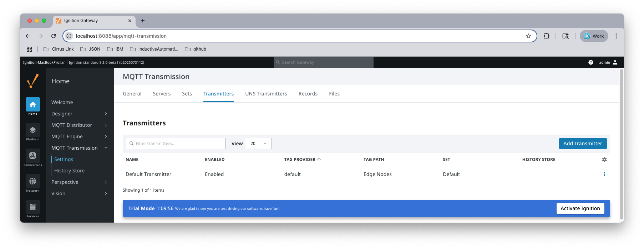The height and width of the screenshot is (249, 644).
Task: Switch to the UNS Transmitters tab
Action: click(266, 94)
